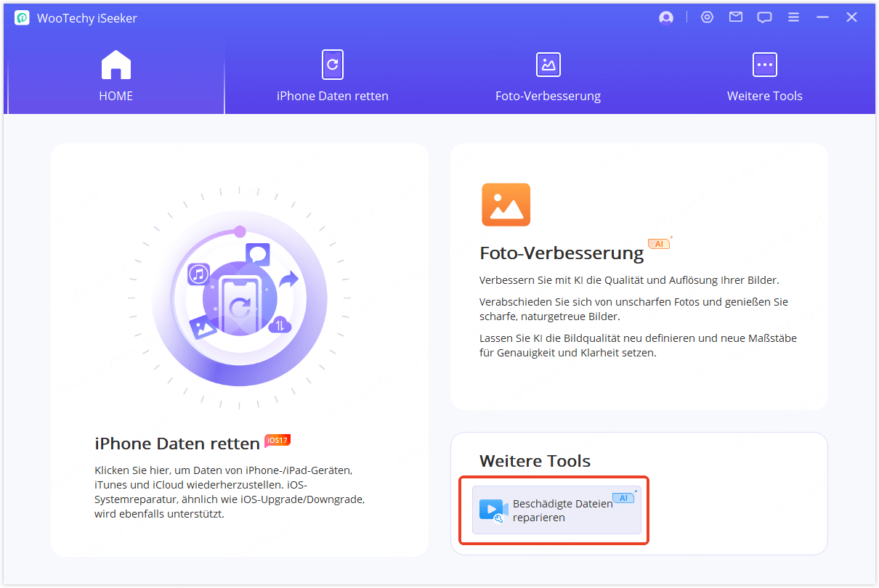Select the Foto-Verbesserung tab
Image resolution: width=879 pixels, height=588 pixels.
point(548,76)
